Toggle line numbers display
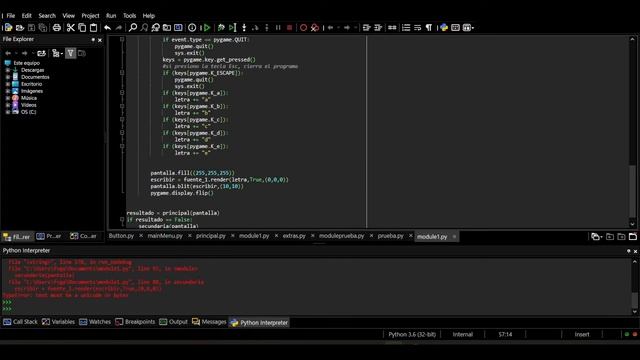The image size is (640, 360). 406,28
